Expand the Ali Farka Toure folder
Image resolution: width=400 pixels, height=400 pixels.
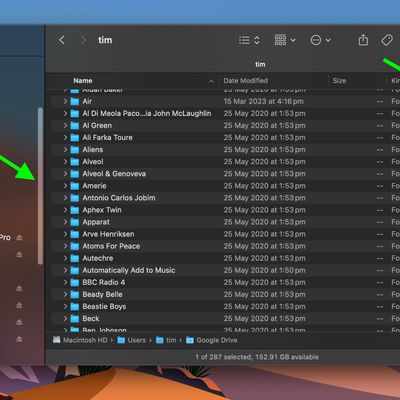click(65, 138)
